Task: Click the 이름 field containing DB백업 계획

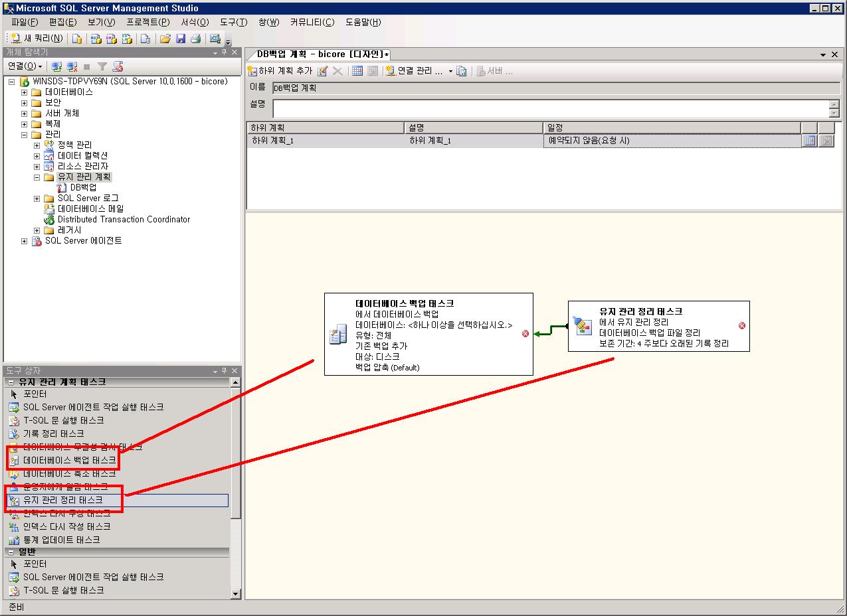Action: [x=555, y=88]
